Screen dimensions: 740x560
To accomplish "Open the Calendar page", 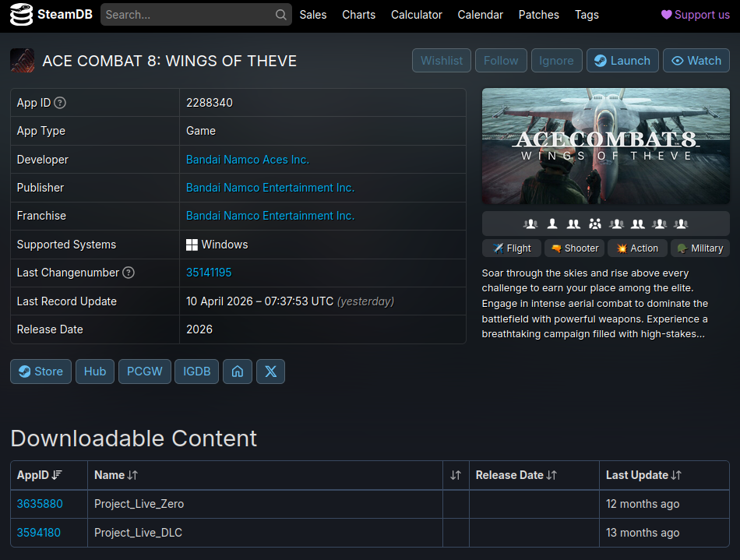I will [x=481, y=15].
